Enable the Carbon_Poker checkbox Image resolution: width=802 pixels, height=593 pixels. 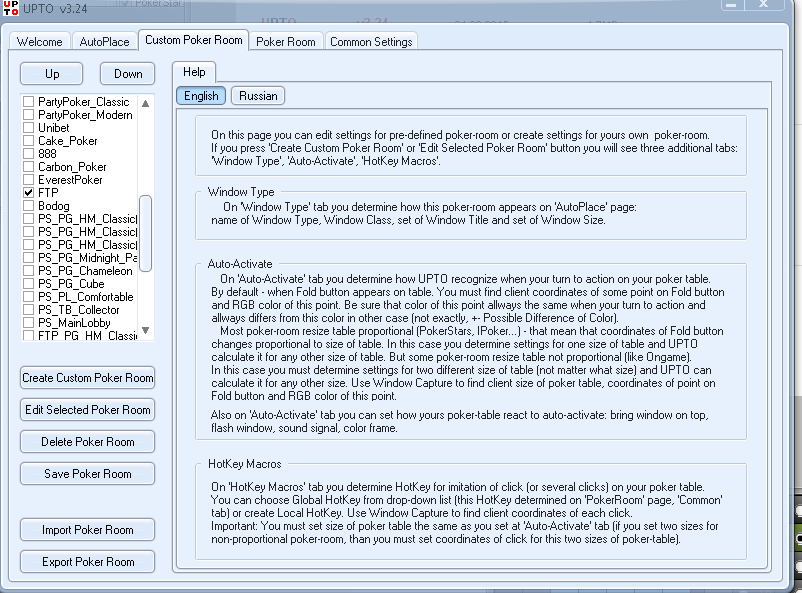tap(29, 167)
